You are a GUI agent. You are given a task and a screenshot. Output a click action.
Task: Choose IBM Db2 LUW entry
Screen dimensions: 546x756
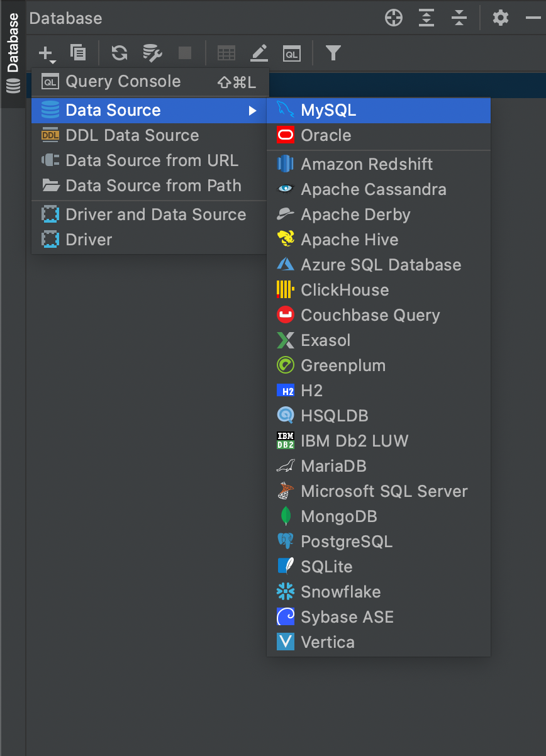tap(379, 441)
